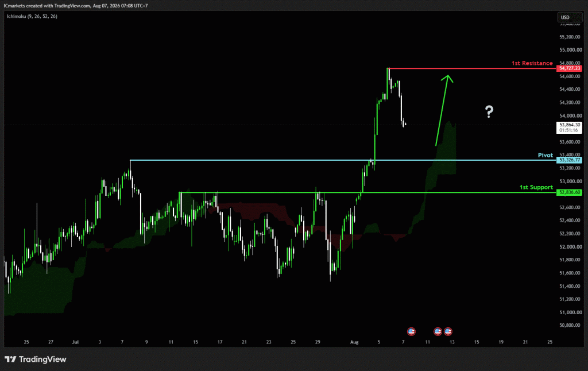Click the white question mark annotation
The image size is (588, 371).
(489, 111)
